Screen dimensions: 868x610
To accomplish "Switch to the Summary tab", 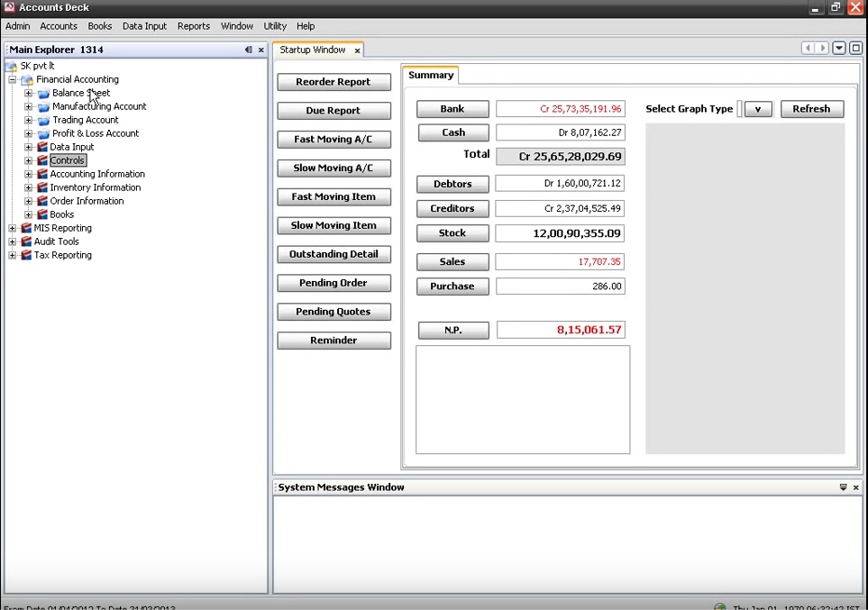I will 431,75.
